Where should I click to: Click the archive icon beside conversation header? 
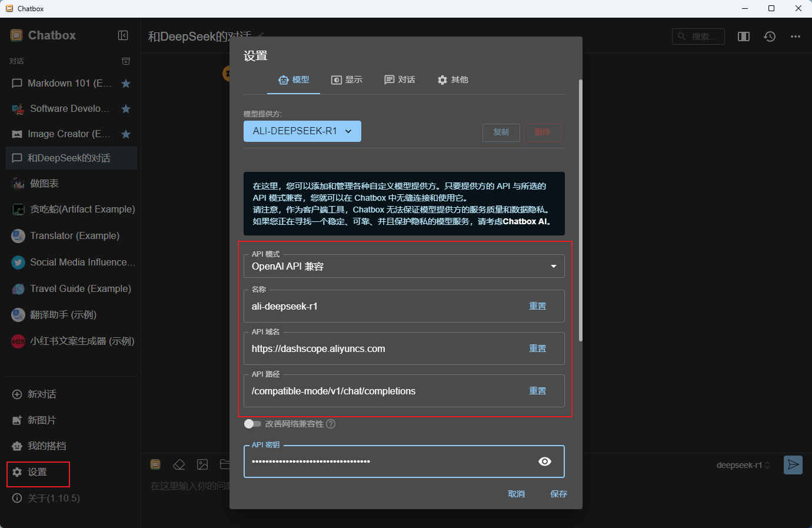click(126, 61)
